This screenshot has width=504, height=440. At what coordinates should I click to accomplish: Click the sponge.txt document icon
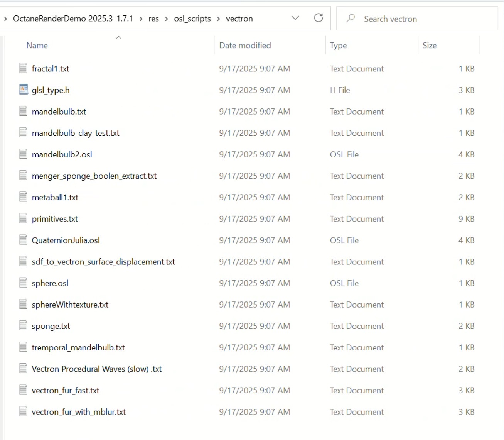tap(24, 326)
